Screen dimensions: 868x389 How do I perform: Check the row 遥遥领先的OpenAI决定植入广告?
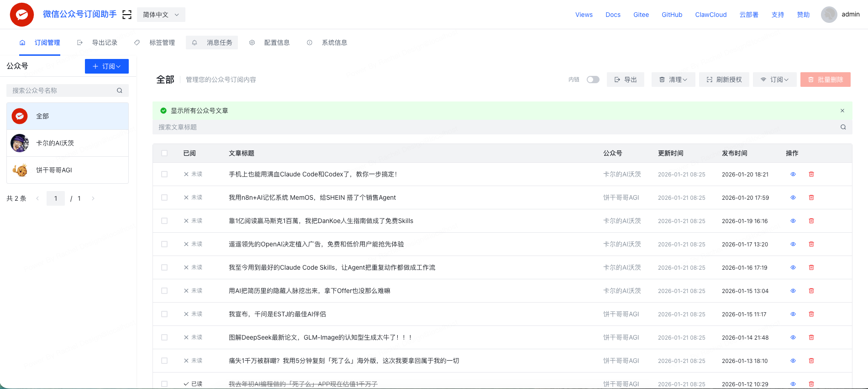tap(164, 244)
